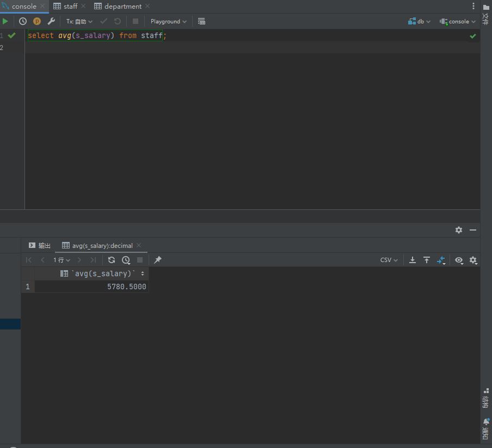
Task: Click the compare data icon
Action: [x=441, y=260]
